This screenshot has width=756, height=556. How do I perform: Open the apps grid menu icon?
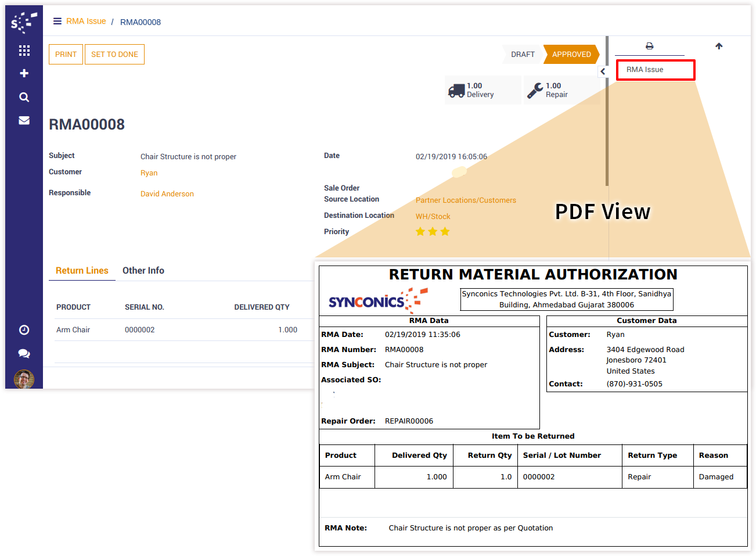coord(24,51)
